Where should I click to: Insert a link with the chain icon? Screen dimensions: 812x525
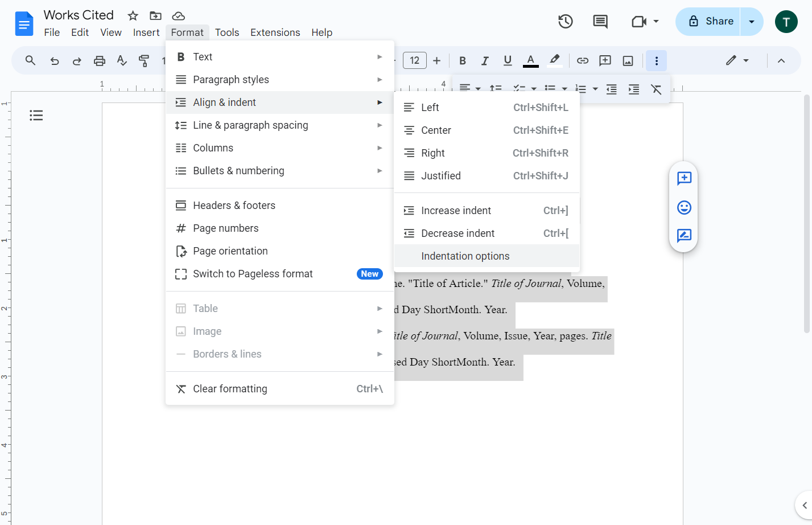point(583,60)
